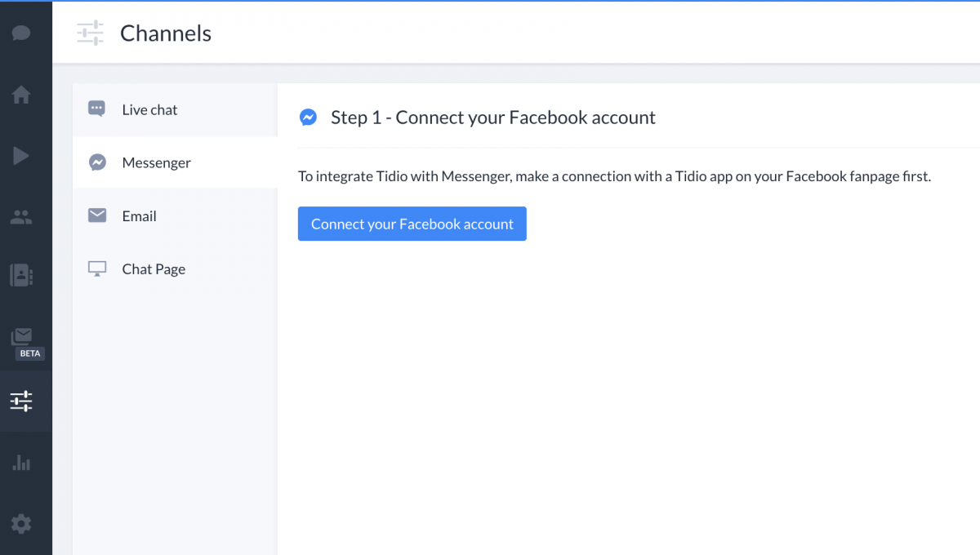The height and width of the screenshot is (555, 980).
Task: Open the analytics bar chart icon
Action: (x=21, y=463)
